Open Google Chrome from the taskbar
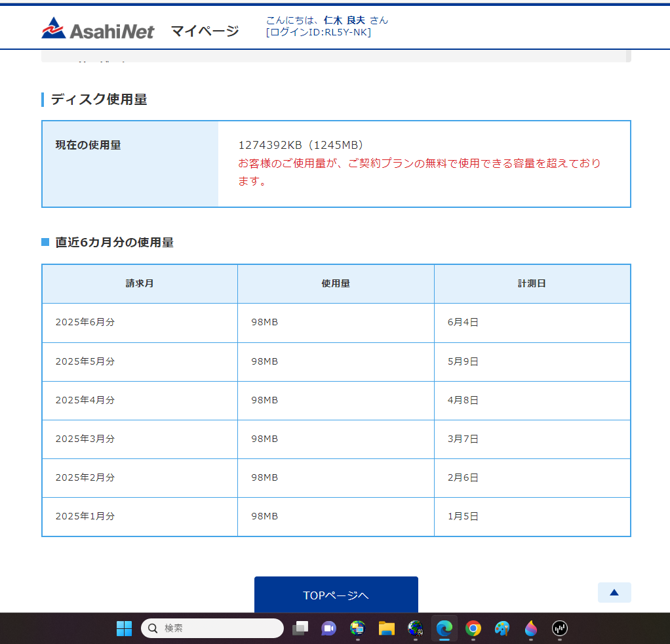The image size is (670, 644). (473, 628)
